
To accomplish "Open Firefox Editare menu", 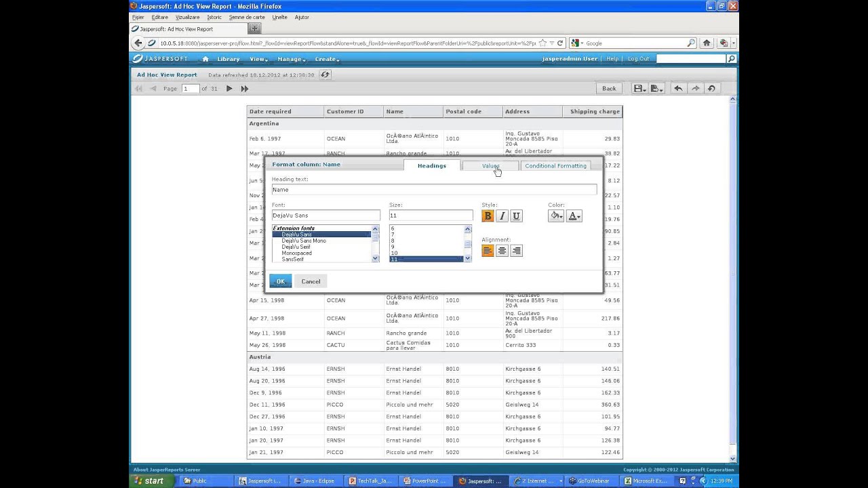I will pos(160,17).
